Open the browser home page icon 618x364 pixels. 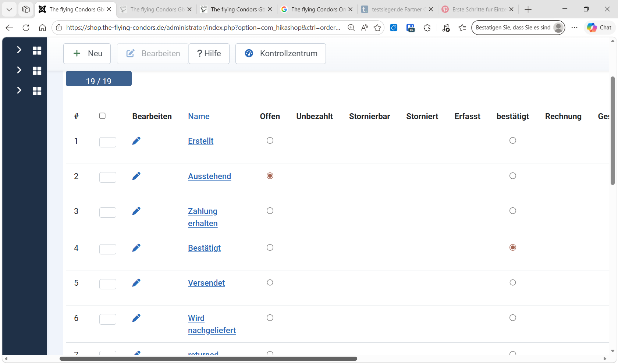tap(42, 28)
